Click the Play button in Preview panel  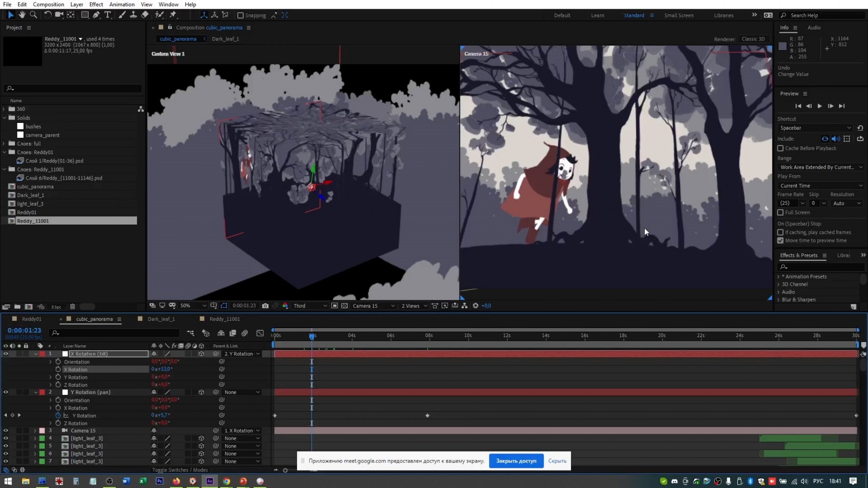[819, 106]
